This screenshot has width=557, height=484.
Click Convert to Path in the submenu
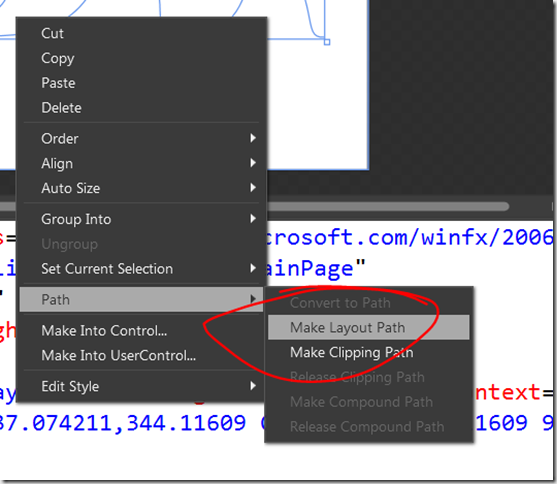coord(368,303)
